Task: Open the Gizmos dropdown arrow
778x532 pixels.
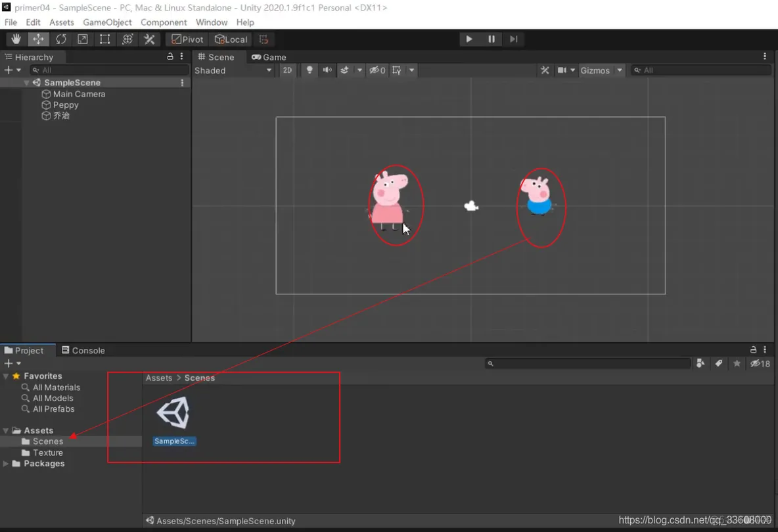Action: pyautogui.click(x=619, y=70)
